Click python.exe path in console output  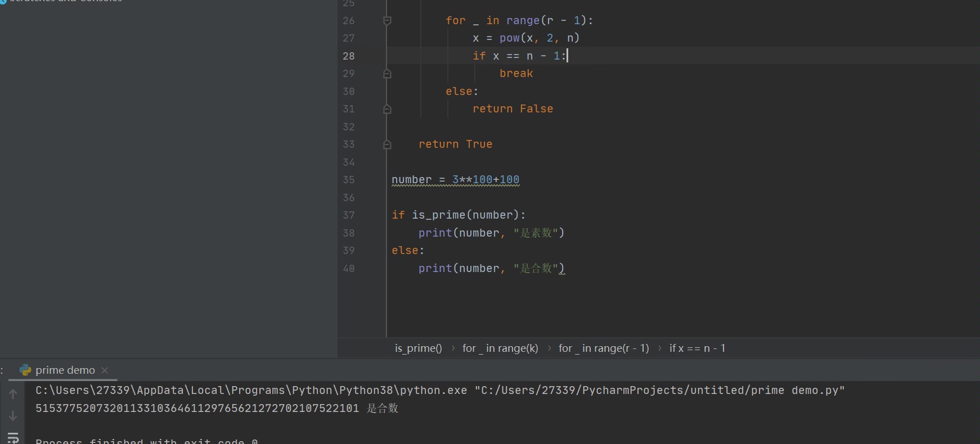251,390
